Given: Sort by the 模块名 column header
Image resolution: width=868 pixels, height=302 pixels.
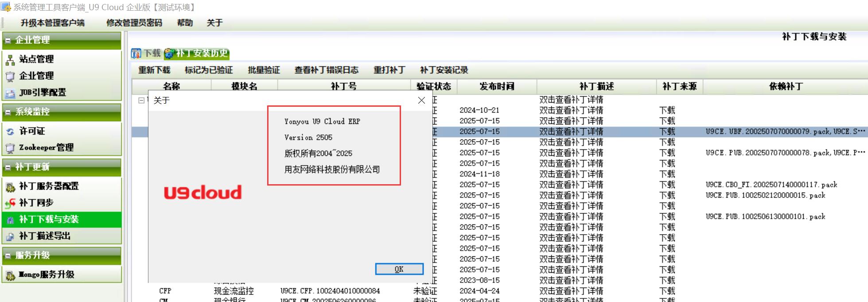Looking at the screenshot, I should click(x=244, y=86).
